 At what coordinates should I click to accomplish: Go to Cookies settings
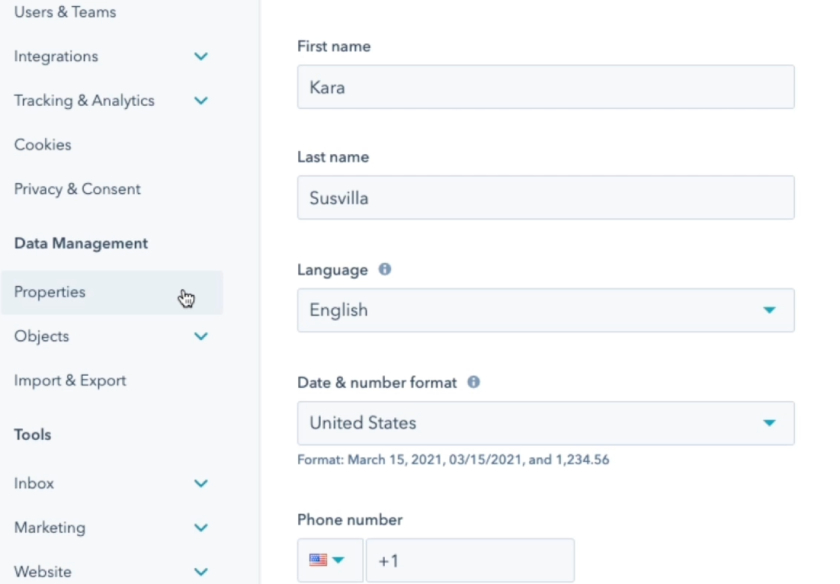pos(42,145)
